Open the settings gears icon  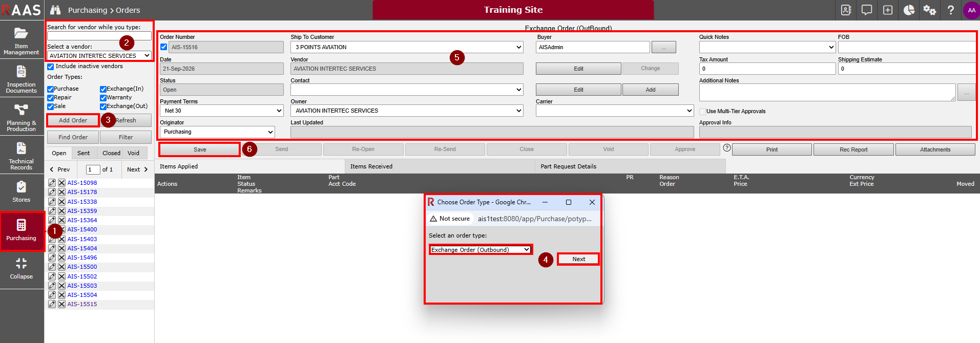point(930,10)
